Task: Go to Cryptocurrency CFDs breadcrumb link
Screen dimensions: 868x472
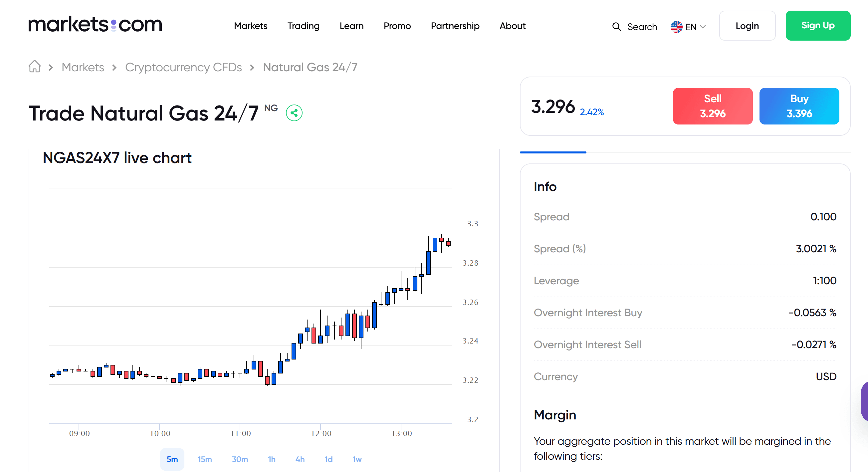Action: [183, 67]
